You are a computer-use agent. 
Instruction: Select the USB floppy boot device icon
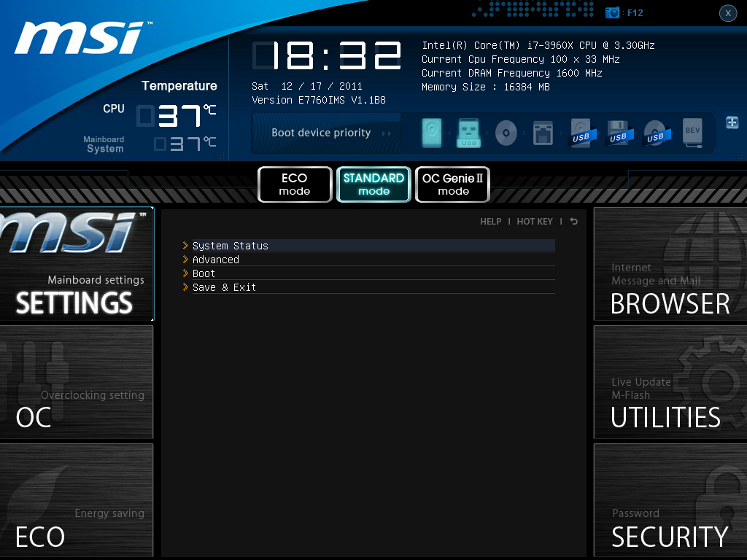[619, 133]
